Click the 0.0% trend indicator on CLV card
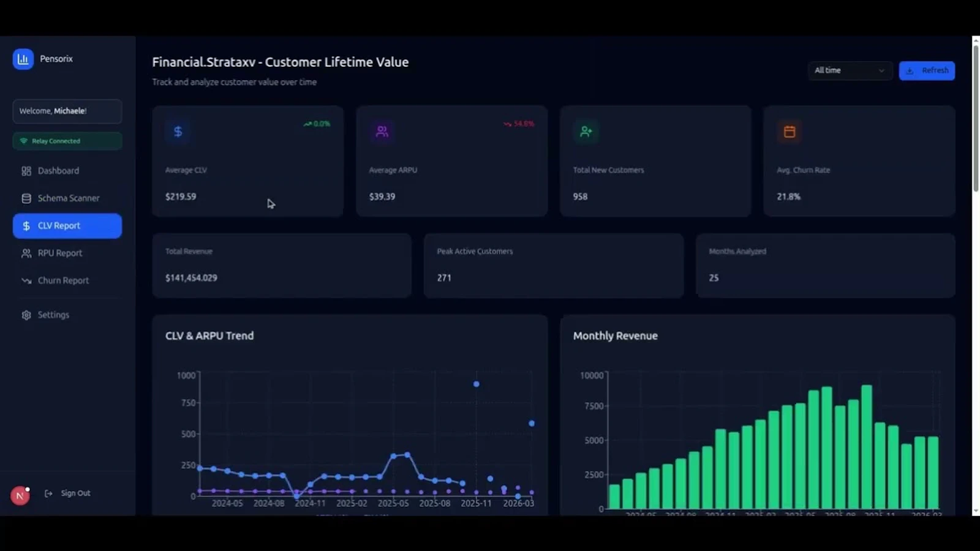This screenshot has width=980, height=551. (316, 123)
